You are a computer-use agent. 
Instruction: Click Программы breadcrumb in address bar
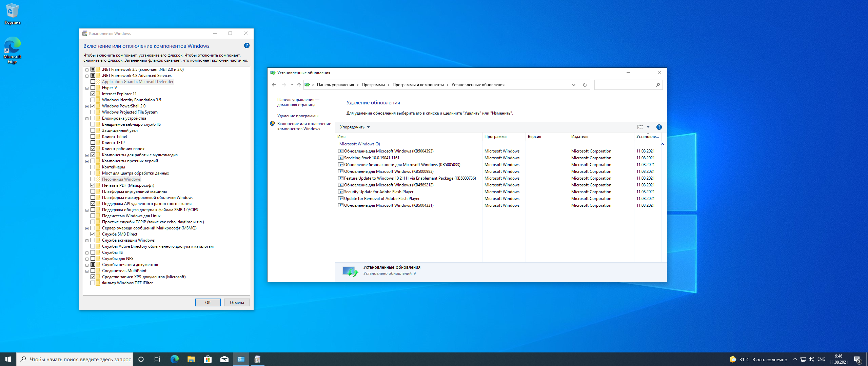coord(373,85)
